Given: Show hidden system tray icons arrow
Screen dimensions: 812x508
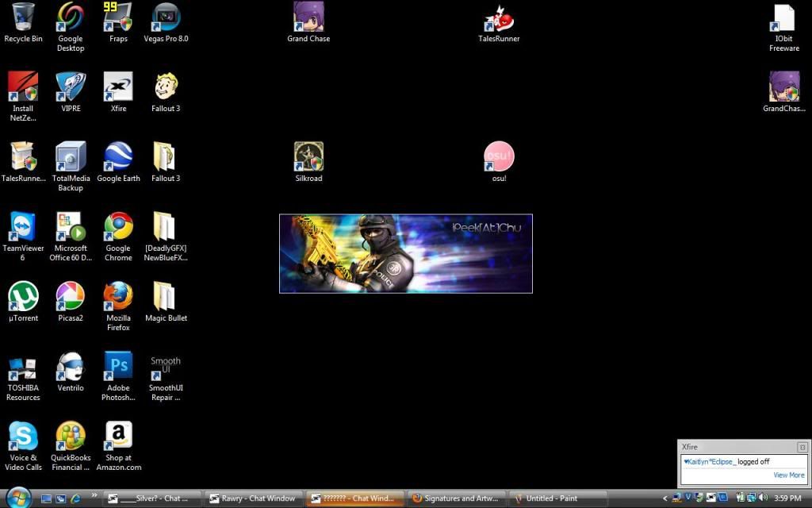Looking at the screenshot, I should coord(665,498).
